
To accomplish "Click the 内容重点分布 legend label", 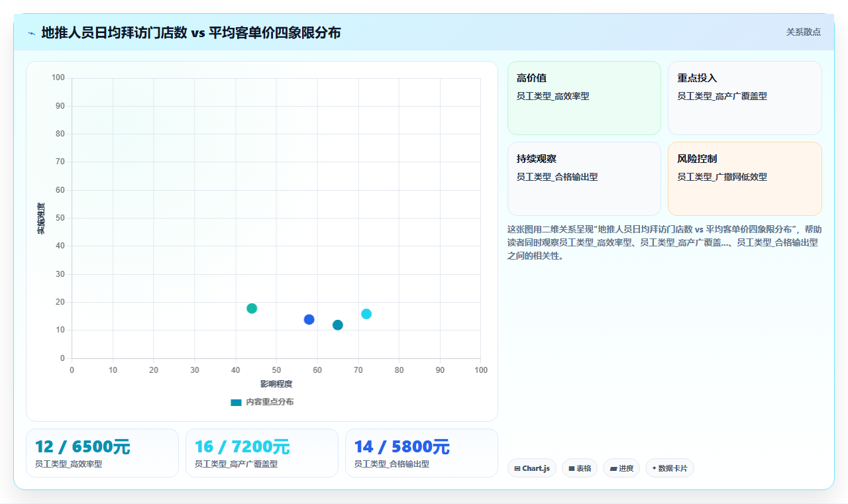I will 270,402.
